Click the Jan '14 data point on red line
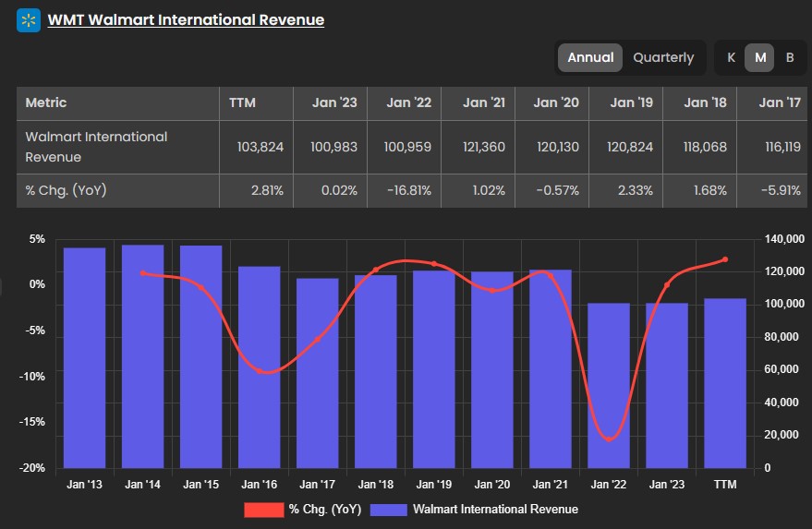This screenshot has width=812, height=529. point(142,273)
